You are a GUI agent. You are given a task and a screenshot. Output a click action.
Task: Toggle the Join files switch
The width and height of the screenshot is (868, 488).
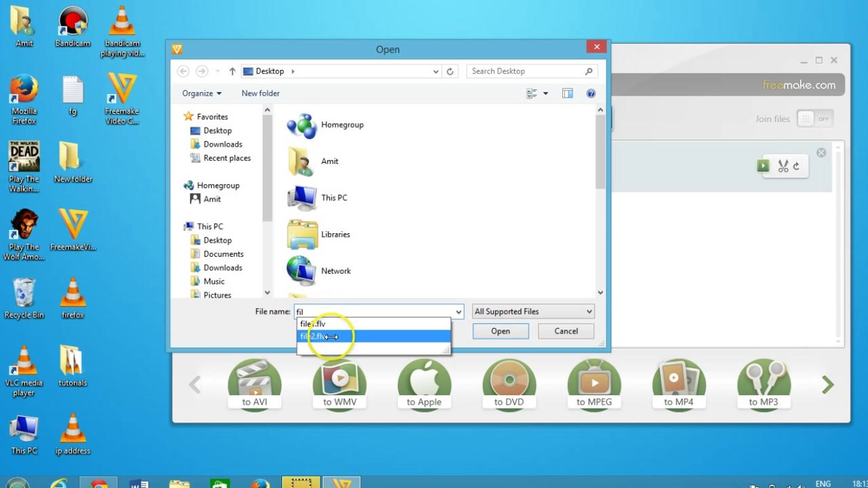tap(814, 119)
